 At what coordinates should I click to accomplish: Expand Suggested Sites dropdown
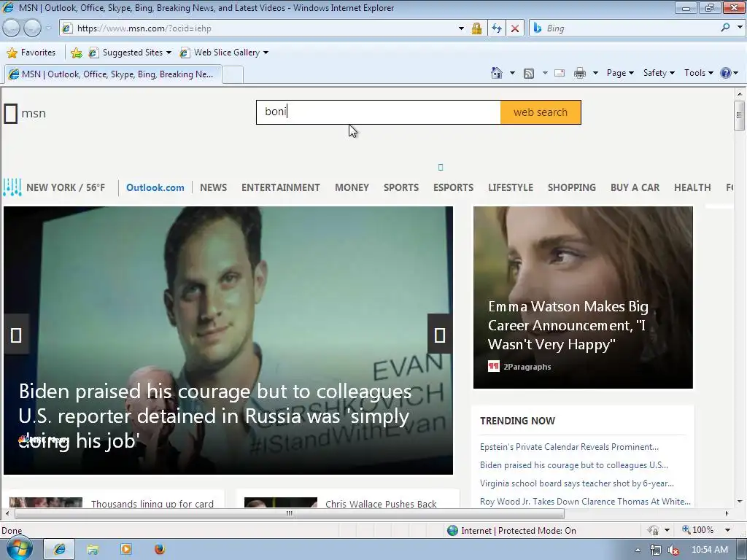(169, 52)
